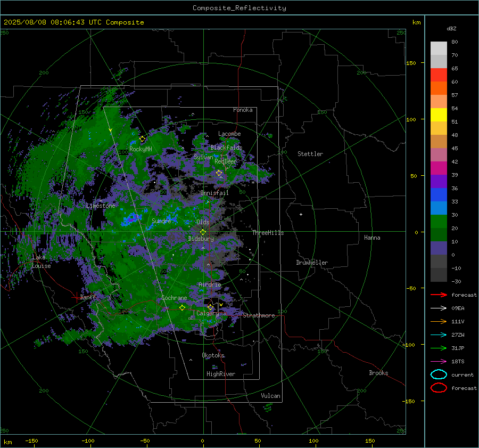Click the Cochrane city label
This screenshot has width=479, height=448.
[x=174, y=298]
